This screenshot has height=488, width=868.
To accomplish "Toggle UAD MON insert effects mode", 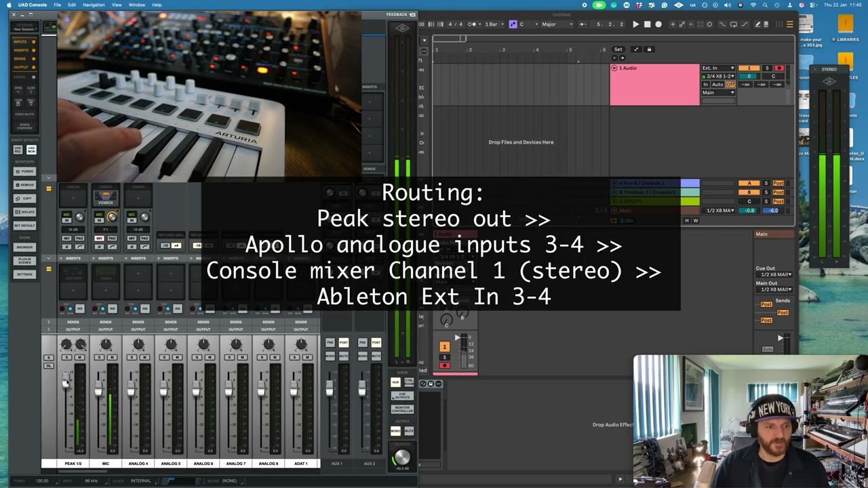I will [x=31, y=149].
